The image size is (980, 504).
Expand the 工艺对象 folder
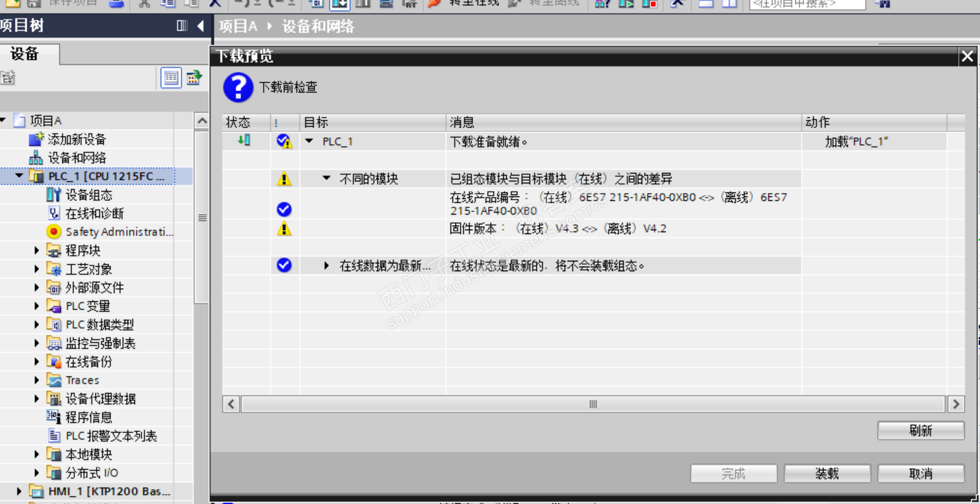coord(36,269)
